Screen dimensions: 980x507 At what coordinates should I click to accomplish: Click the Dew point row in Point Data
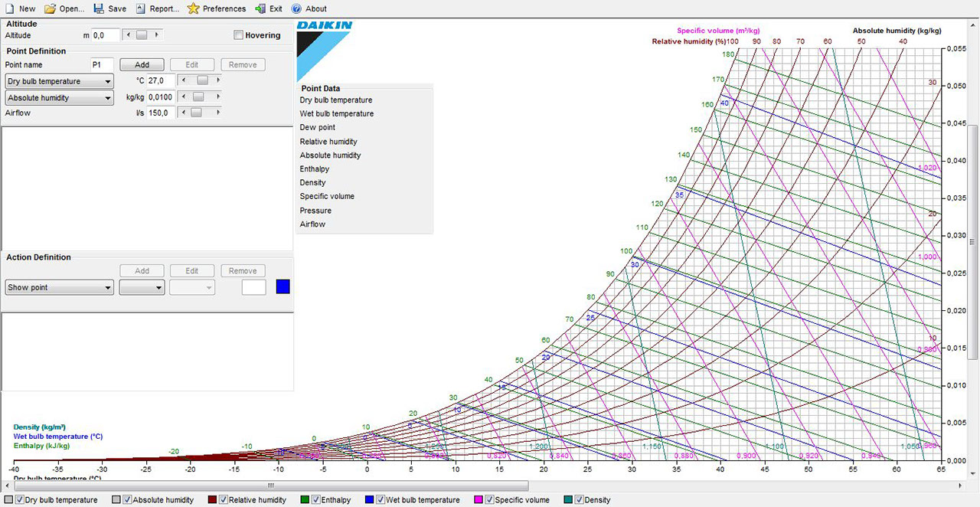tap(318, 128)
